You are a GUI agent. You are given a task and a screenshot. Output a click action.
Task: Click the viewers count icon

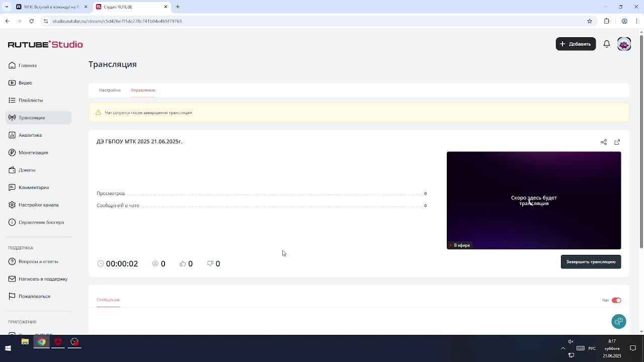[155, 263]
